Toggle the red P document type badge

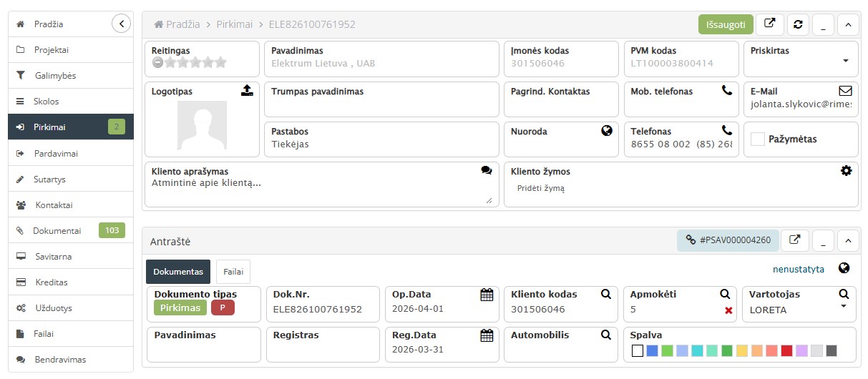pyautogui.click(x=223, y=307)
